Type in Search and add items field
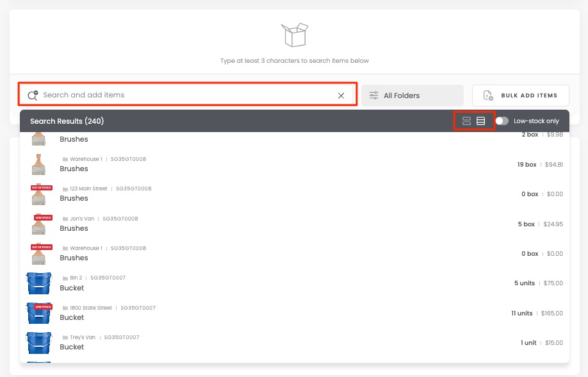This screenshot has width=588, height=377. pyautogui.click(x=186, y=96)
